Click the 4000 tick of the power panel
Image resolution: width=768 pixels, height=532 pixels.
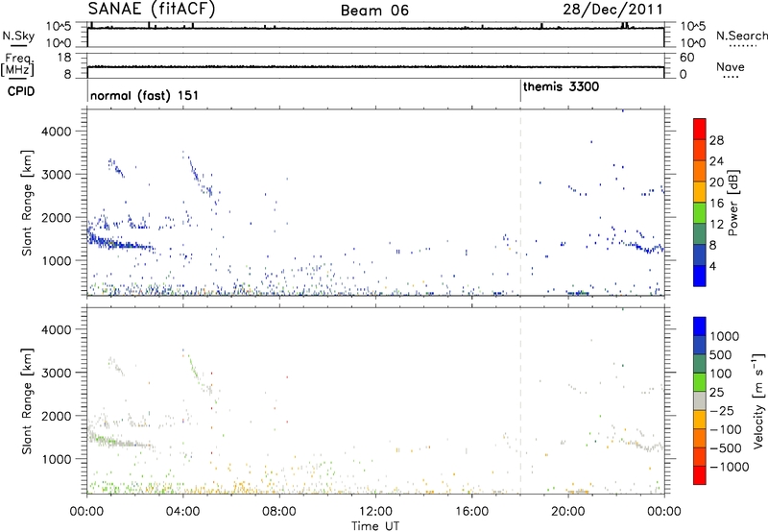point(57,132)
